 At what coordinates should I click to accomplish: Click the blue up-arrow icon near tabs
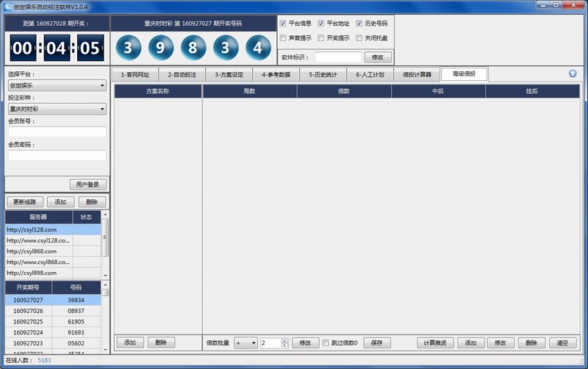[x=573, y=74]
